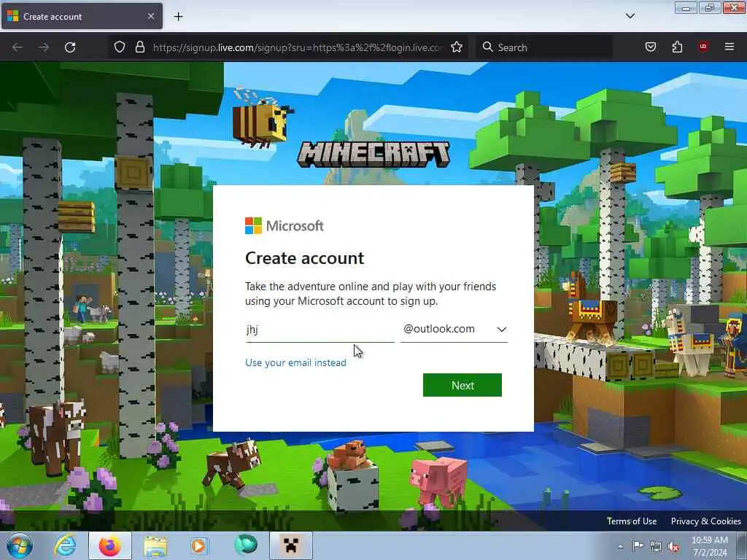Open the teal sphere app taskbar icon
747x560 pixels.
(246, 545)
